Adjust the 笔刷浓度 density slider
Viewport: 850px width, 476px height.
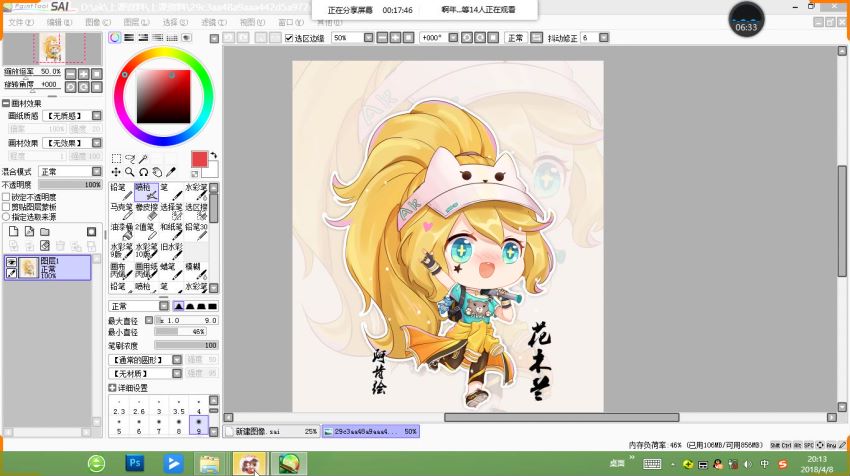186,345
